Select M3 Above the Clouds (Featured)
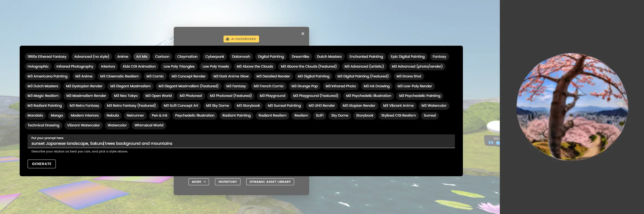The image size is (644, 214). pyautogui.click(x=309, y=66)
